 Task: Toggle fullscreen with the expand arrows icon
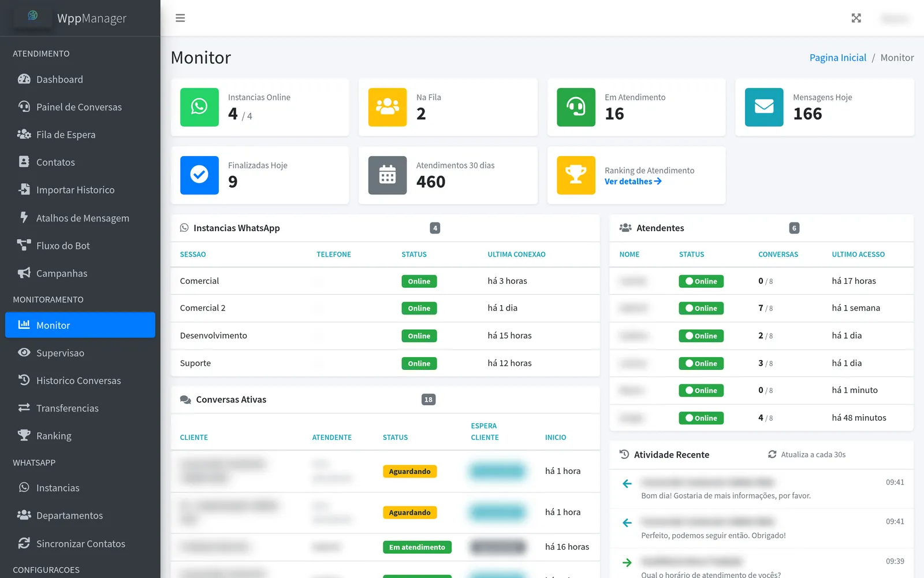856,18
